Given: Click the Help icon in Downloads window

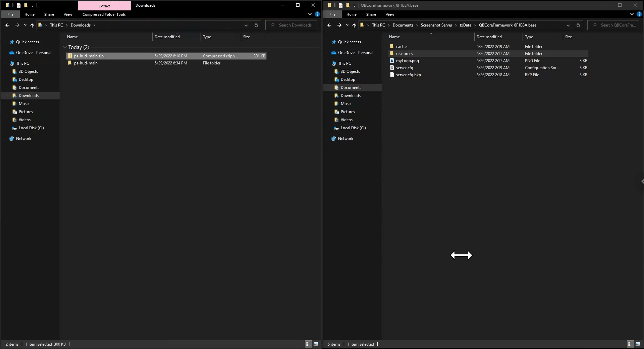Looking at the screenshot, I should click(317, 14).
